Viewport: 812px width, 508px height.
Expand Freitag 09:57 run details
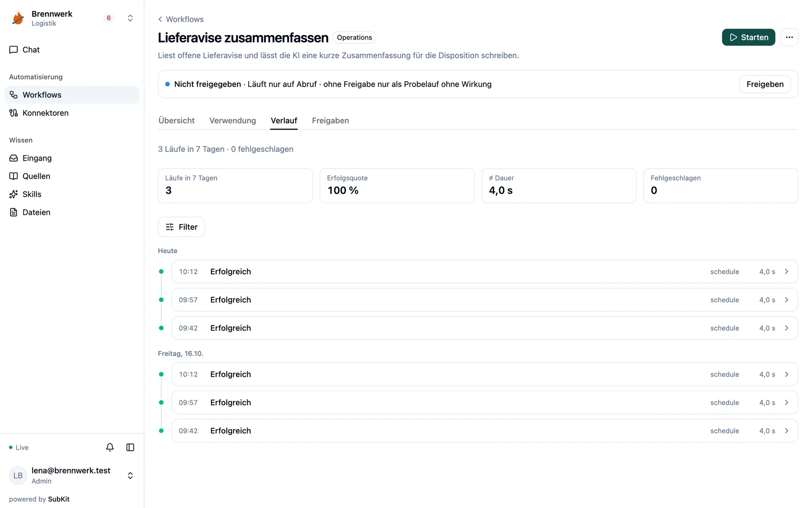coord(485,402)
